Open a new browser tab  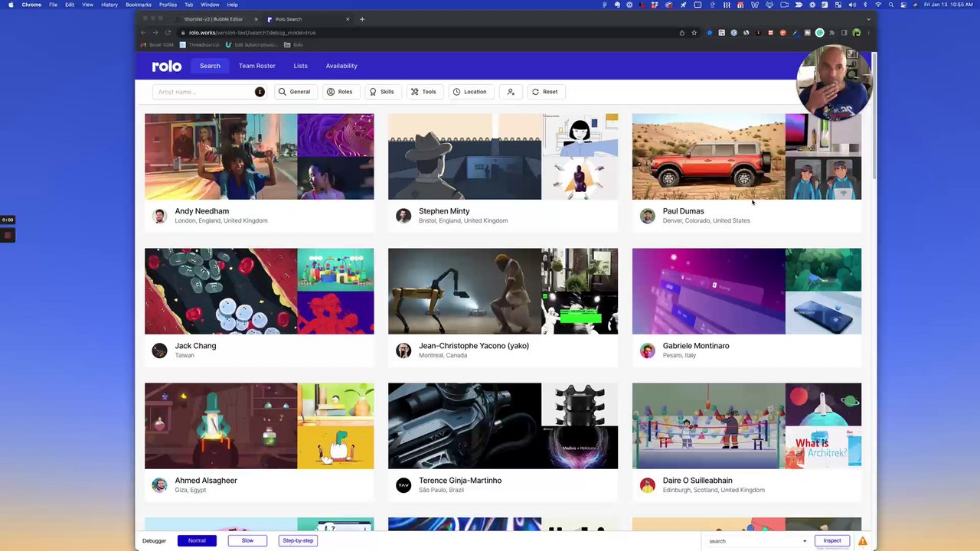click(x=362, y=19)
